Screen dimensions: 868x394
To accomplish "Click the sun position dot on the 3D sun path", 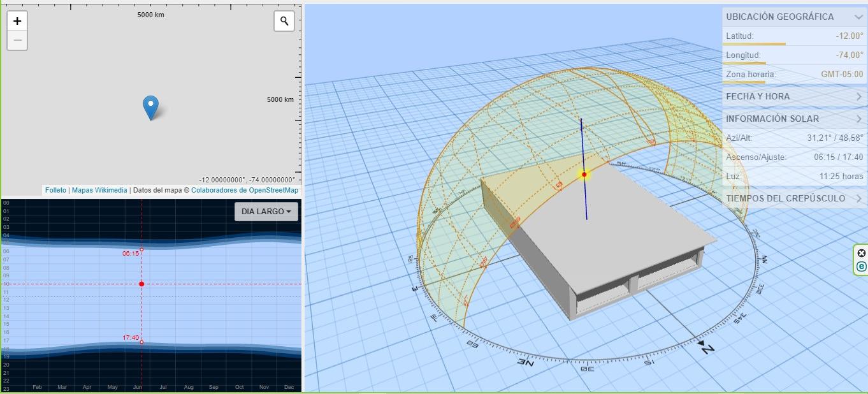I will (584, 174).
